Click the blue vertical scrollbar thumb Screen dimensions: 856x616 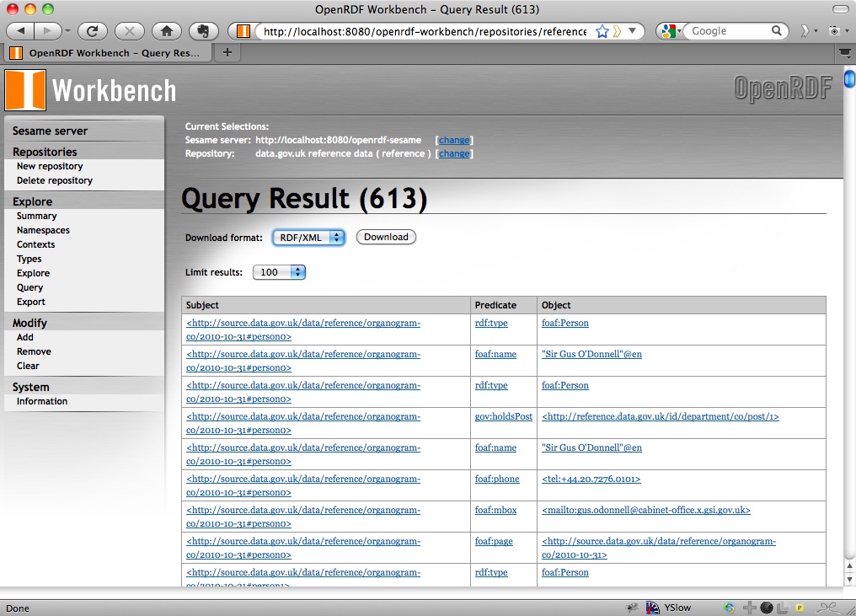(x=849, y=78)
